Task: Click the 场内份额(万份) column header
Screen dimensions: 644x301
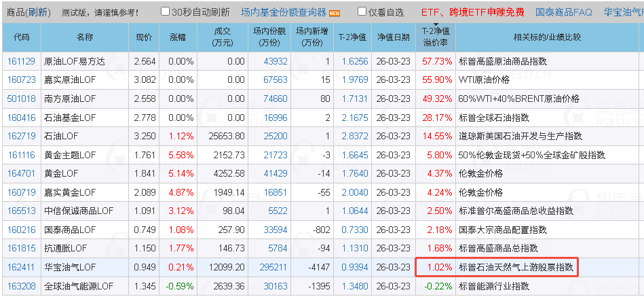Action: pos(269,37)
